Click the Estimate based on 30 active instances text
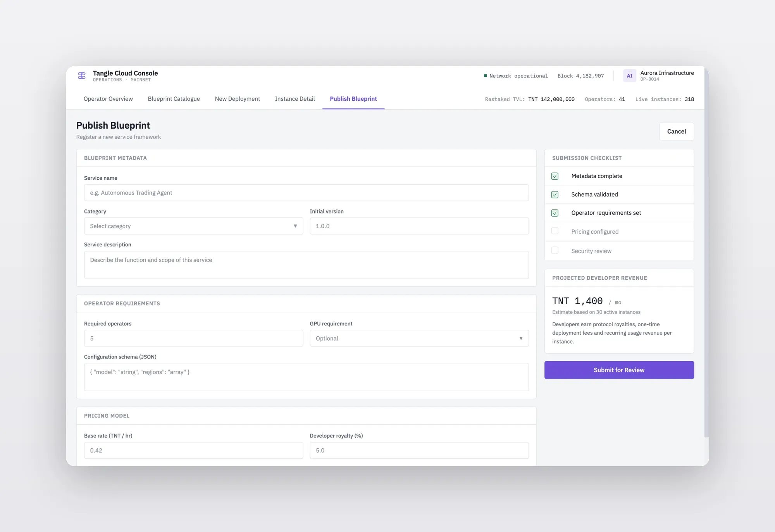The height and width of the screenshot is (532, 775). coord(596,312)
